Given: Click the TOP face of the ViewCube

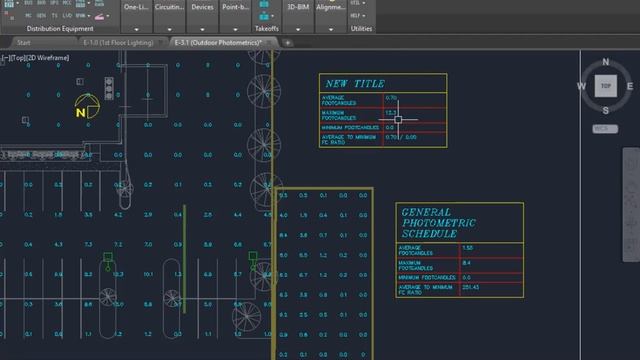Looking at the screenshot, I should click(x=606, y=86).
